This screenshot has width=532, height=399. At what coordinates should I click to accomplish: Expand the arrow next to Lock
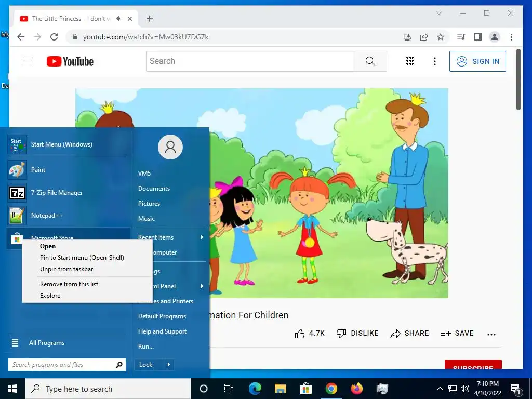(x=169, y=365)
